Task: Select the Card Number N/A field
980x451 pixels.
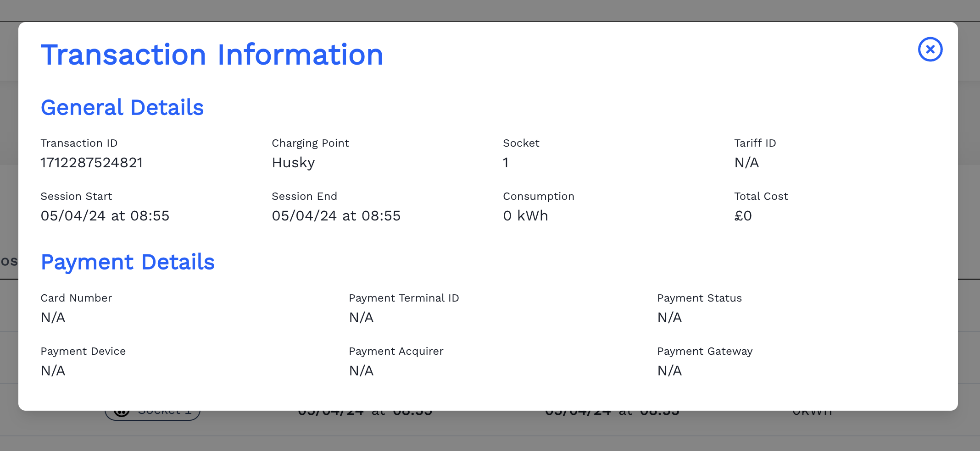Action: 53,318
